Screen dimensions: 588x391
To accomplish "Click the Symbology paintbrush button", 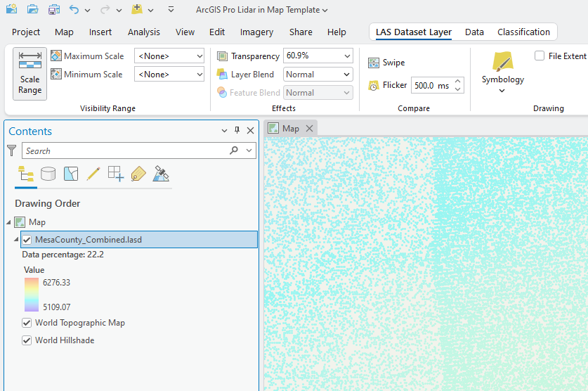I will [502, 62].
